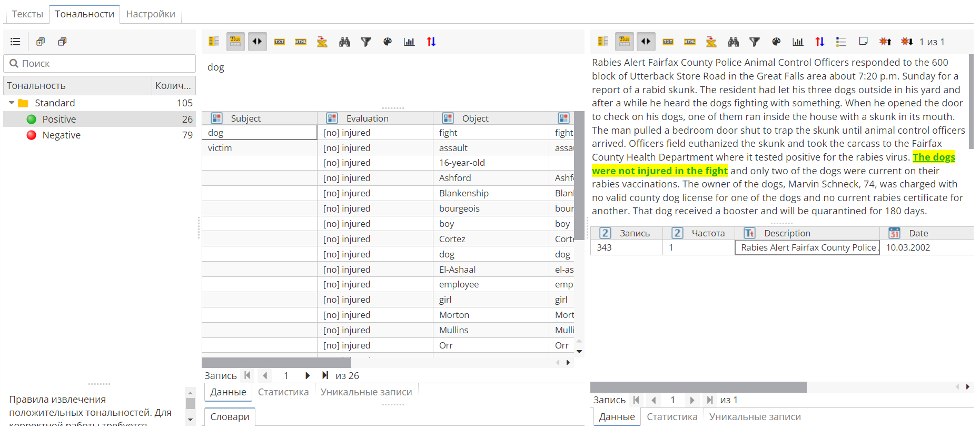Toggle column layout icon in middle toolbar
Image resolution: width=980 pixels, height=428 pixels.
tap(214, 42)
